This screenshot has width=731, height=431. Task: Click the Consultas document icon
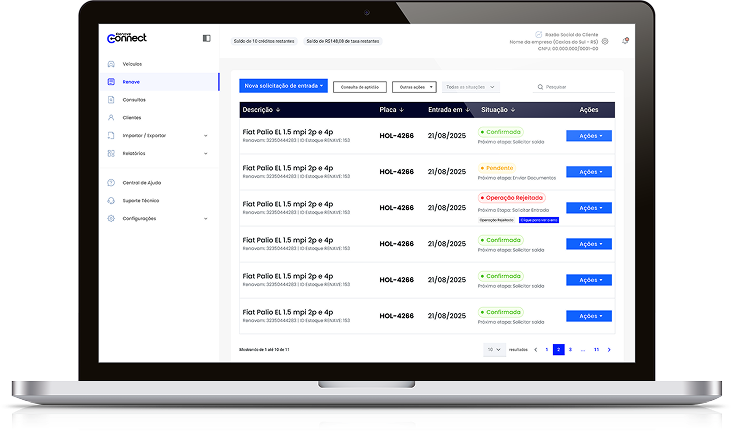(x=111, y=99)
